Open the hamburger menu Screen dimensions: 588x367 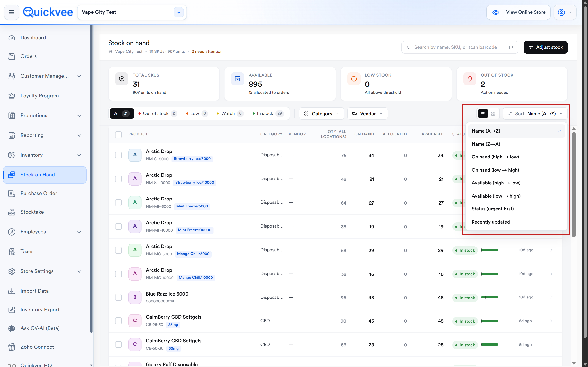12,12
